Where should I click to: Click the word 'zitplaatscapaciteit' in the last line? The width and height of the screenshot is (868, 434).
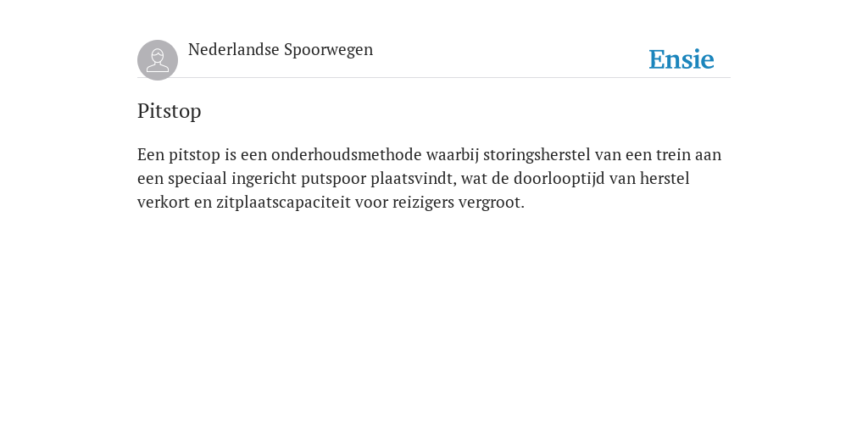tap(283, 203)
